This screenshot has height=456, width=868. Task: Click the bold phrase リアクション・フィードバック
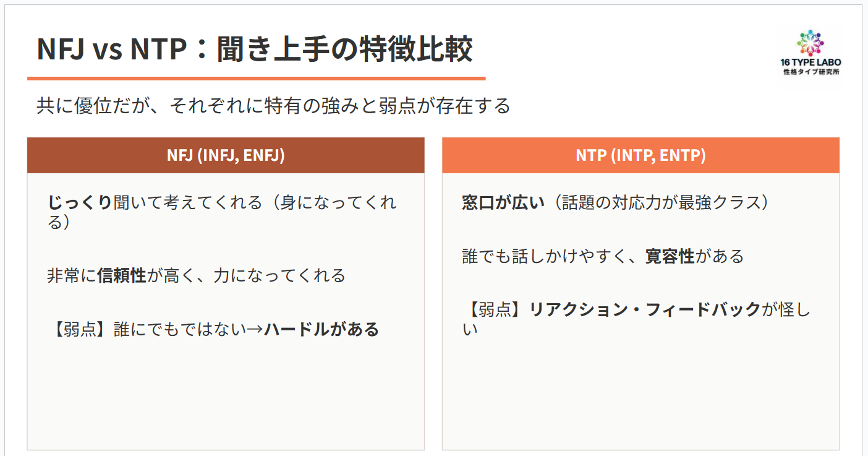pos(645,309)
